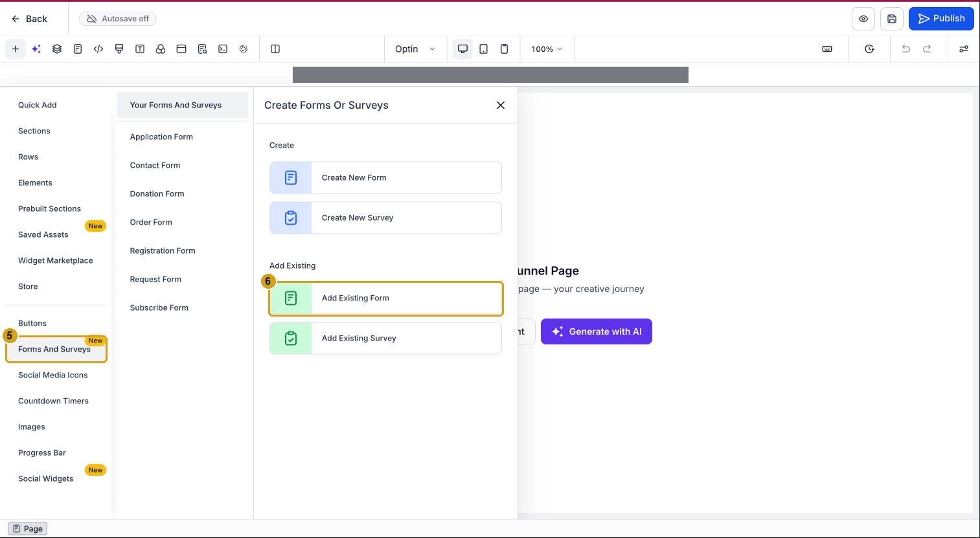Click Generate with AI button
Screen dimensions: 980x538
[597, 331]
